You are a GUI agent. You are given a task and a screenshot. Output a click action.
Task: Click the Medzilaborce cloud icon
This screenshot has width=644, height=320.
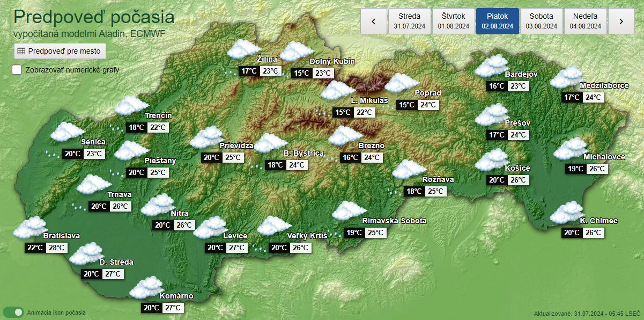click(567, 78)
